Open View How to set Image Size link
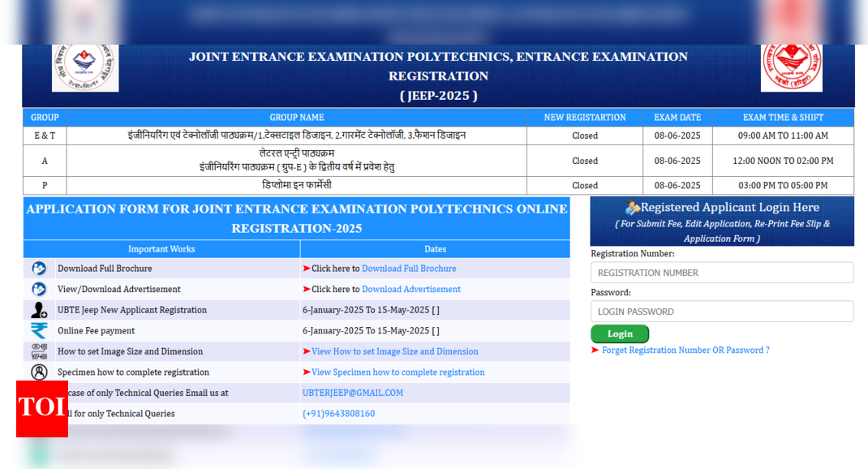Viewport: 868px width, 469px height. coord(395,351)
